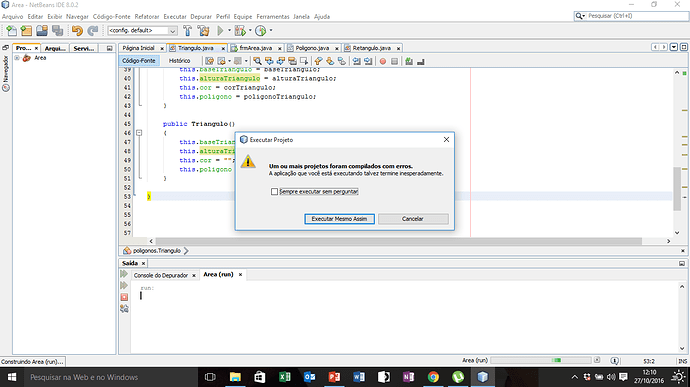Click the Clean and Build icon
Screen dimensions: 690x387
pos(203,31)
